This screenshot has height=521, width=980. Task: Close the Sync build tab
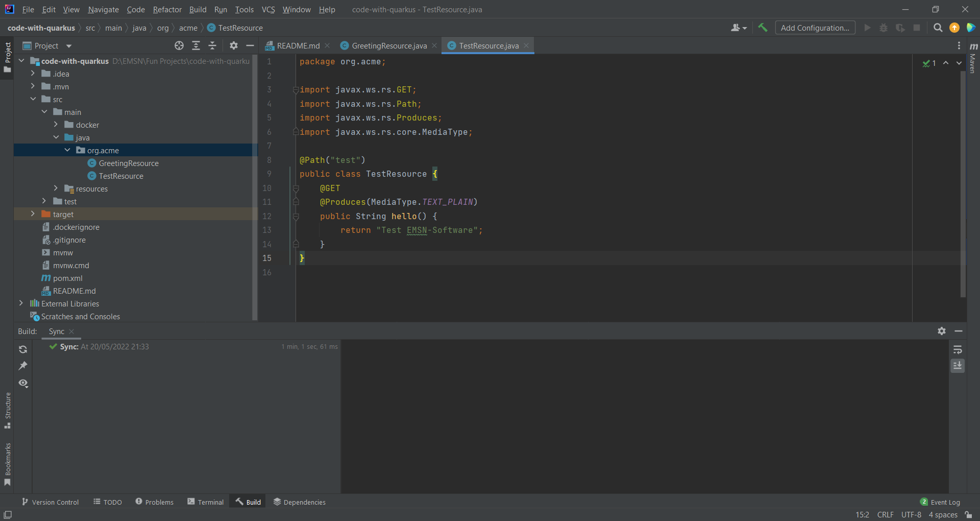coord(71,331)
